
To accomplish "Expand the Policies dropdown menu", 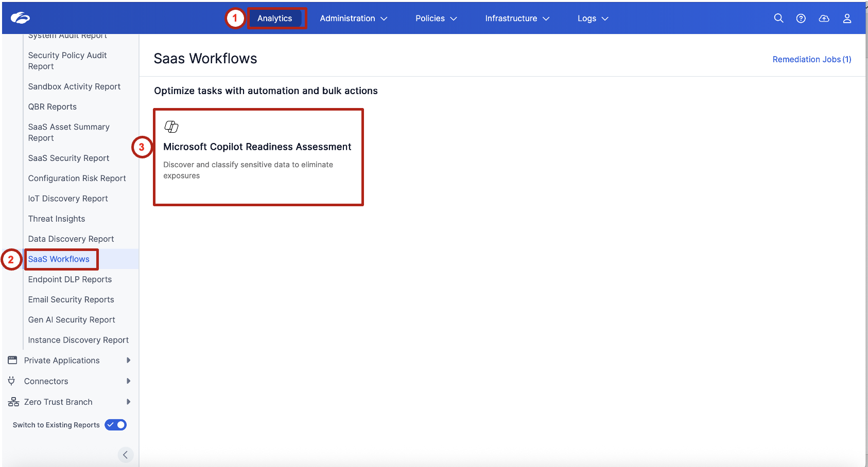I will point(436,19).
